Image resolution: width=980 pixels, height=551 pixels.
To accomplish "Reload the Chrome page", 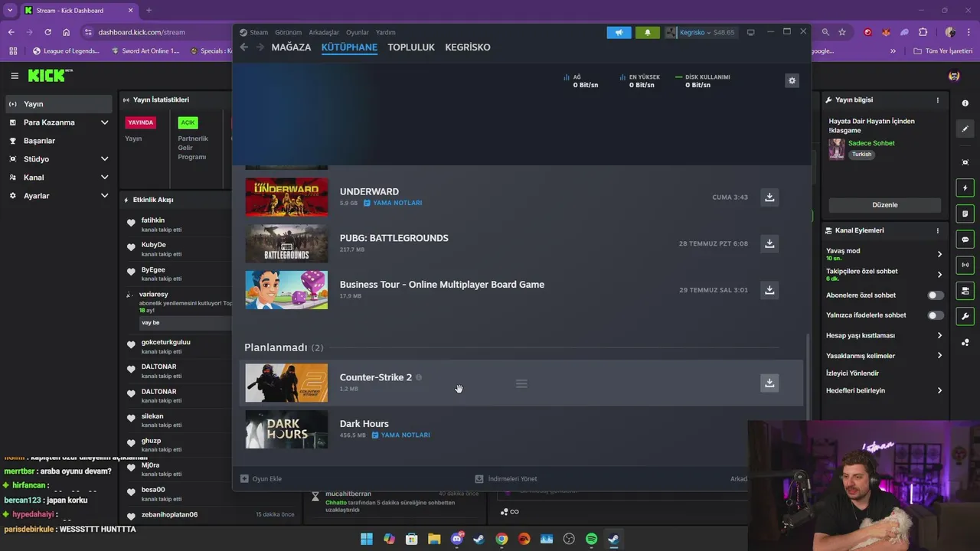I will 47,32.
